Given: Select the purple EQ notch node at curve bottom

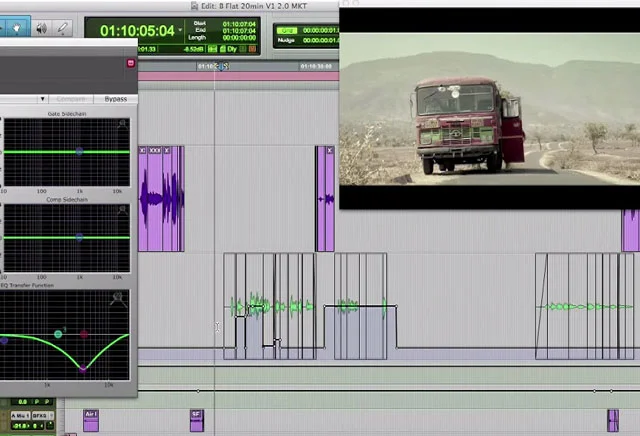Looking at the screenshot, I should pos(83,369).
